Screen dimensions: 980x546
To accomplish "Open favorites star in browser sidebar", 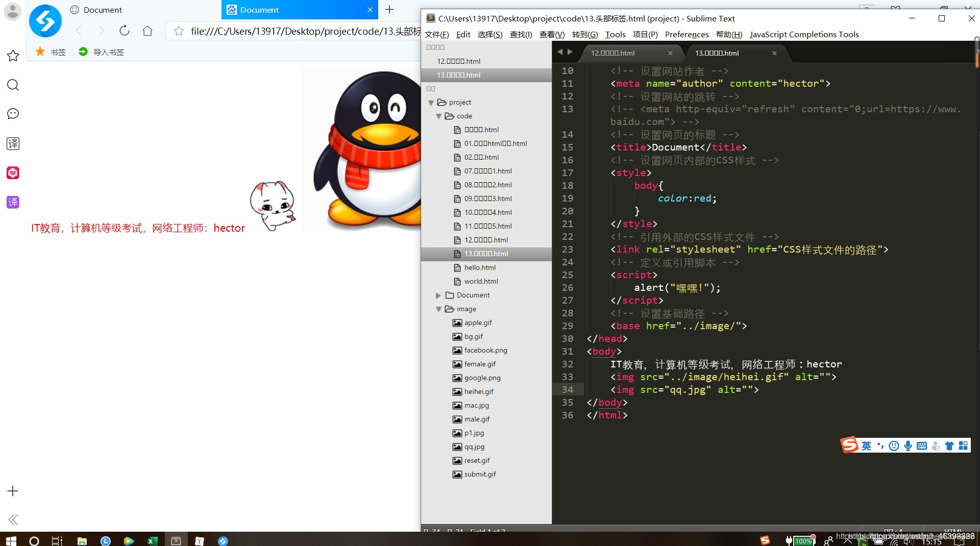I will pos(13,56).
